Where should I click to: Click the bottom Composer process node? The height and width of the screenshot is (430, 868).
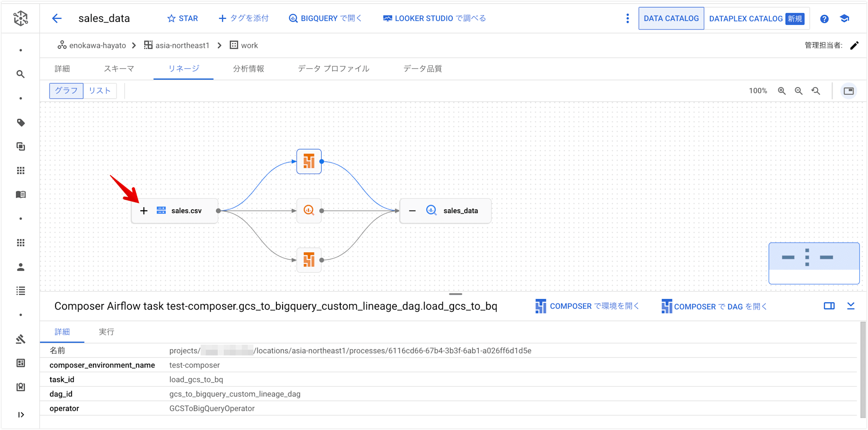coord(309,260)
